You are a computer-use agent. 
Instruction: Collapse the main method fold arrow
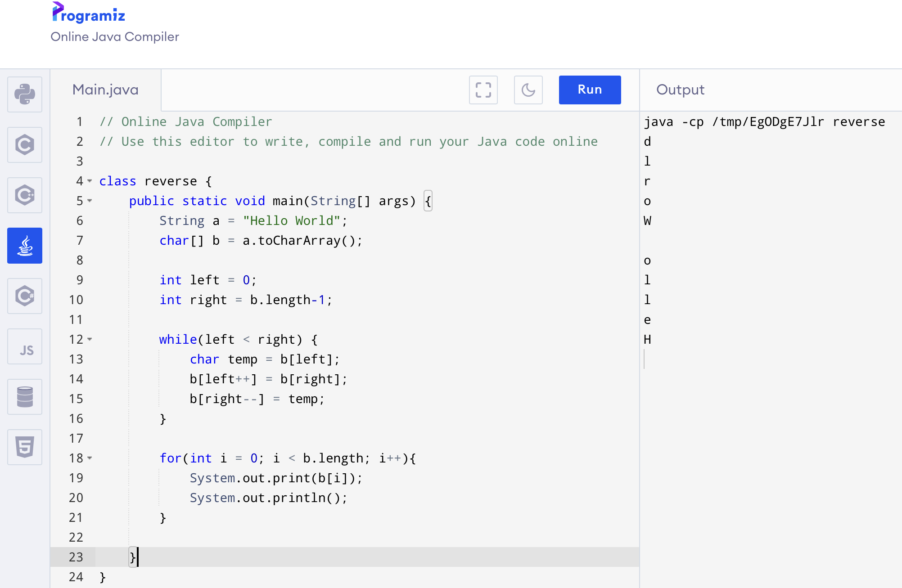[90, 201]
